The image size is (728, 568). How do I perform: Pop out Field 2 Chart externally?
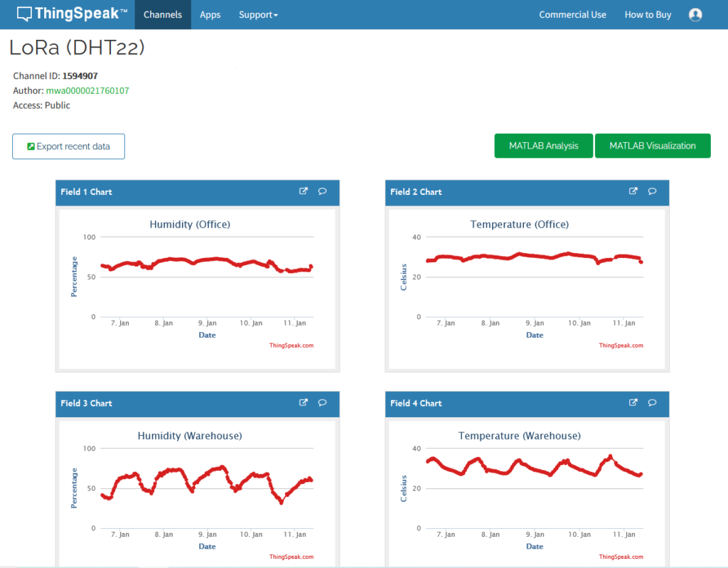click(x=633, y=191)
